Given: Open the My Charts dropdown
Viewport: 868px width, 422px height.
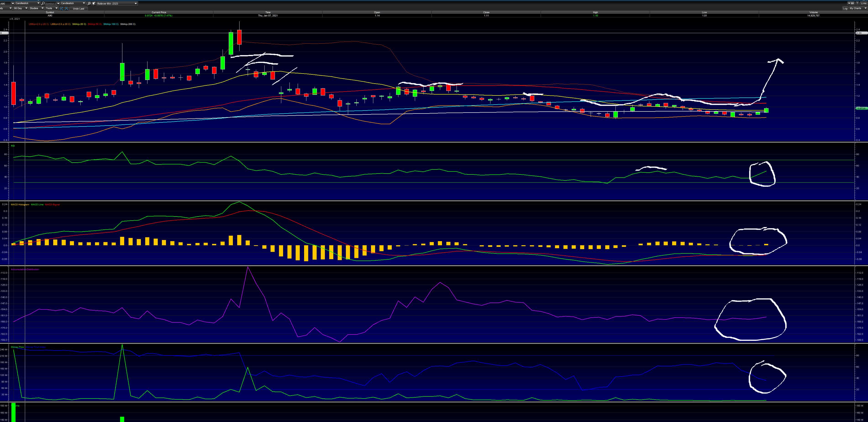Looking at the screenshot, I should pyautogui.click(x=858, y=8).
